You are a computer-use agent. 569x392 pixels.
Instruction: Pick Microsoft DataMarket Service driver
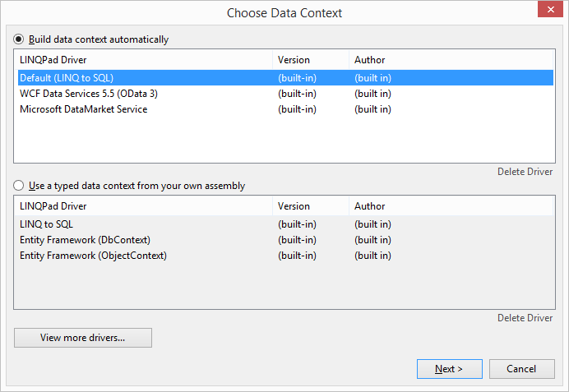tap(285, 109)
